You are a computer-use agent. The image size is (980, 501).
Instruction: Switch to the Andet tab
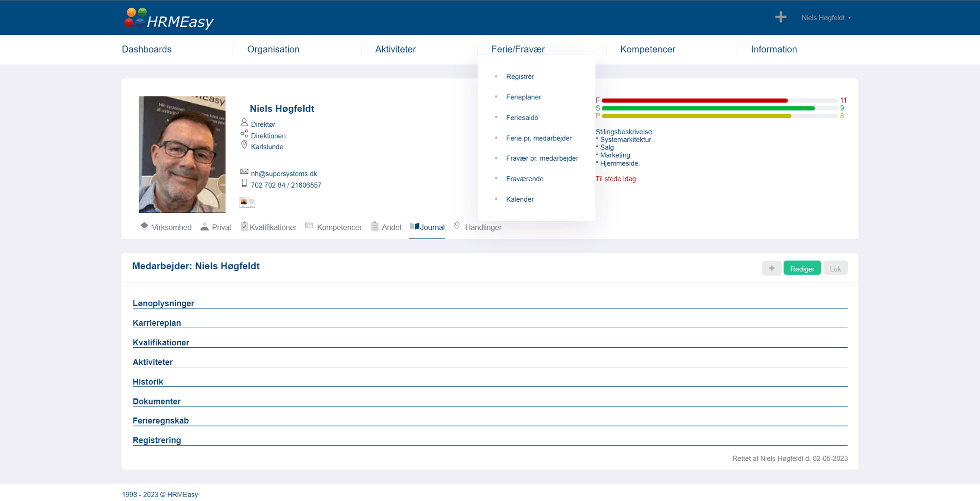tap(386, 227)
